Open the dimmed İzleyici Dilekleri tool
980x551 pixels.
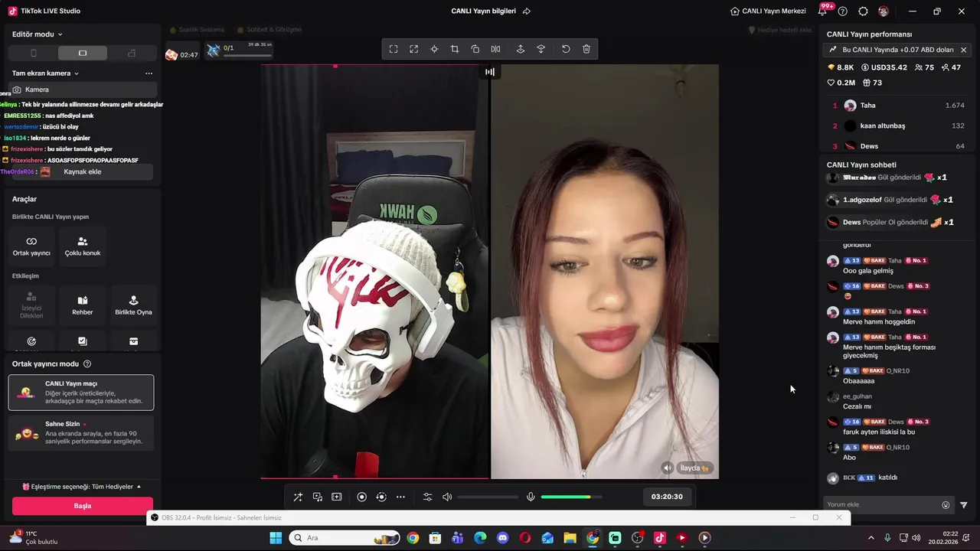[31, 305]
